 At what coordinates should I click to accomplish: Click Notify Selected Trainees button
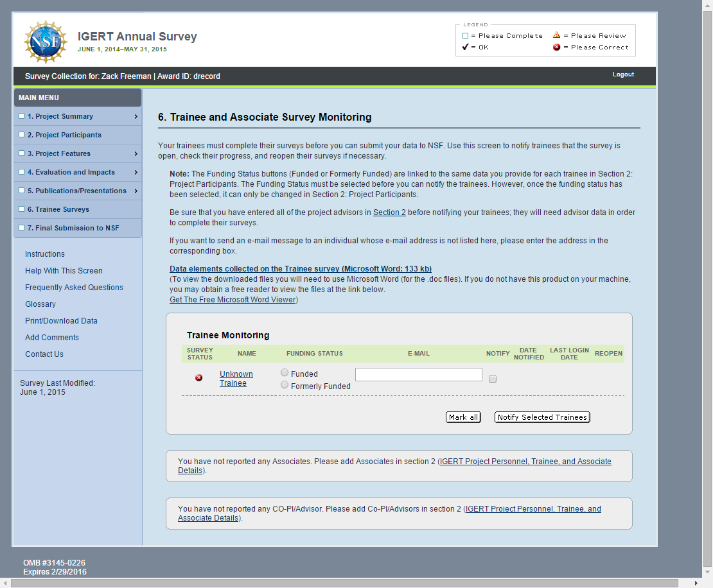click(542, 417)
